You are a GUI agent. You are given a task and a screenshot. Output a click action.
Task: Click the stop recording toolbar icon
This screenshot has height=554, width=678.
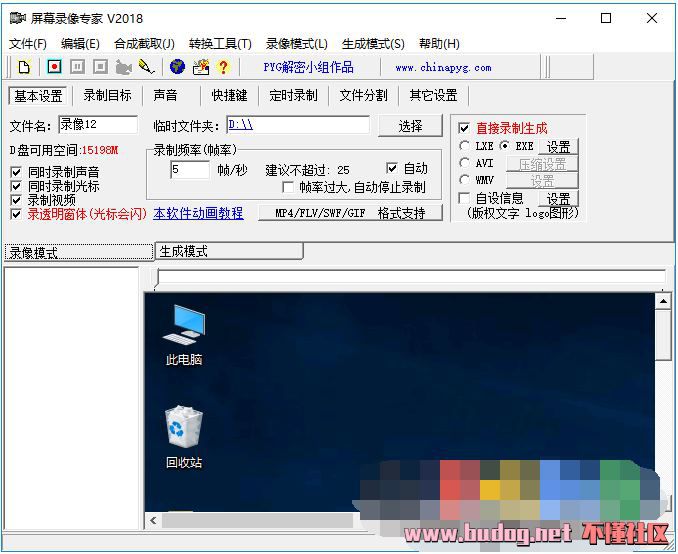click(100, 67)
